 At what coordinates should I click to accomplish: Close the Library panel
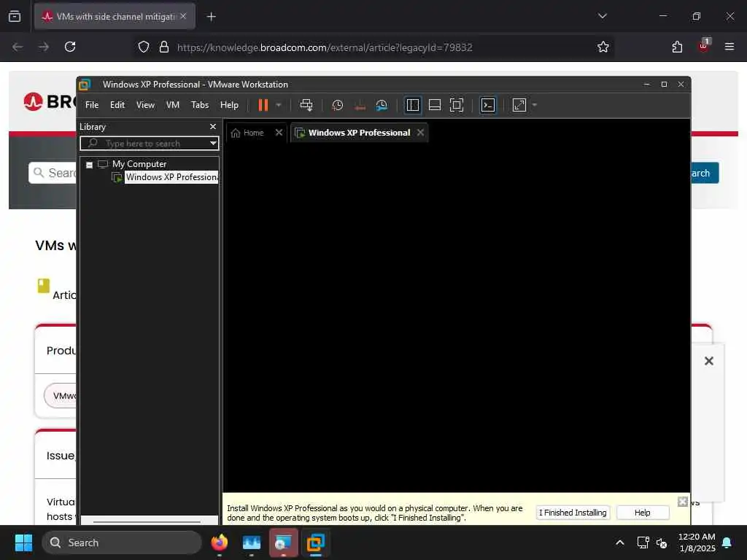click(213, 127)
